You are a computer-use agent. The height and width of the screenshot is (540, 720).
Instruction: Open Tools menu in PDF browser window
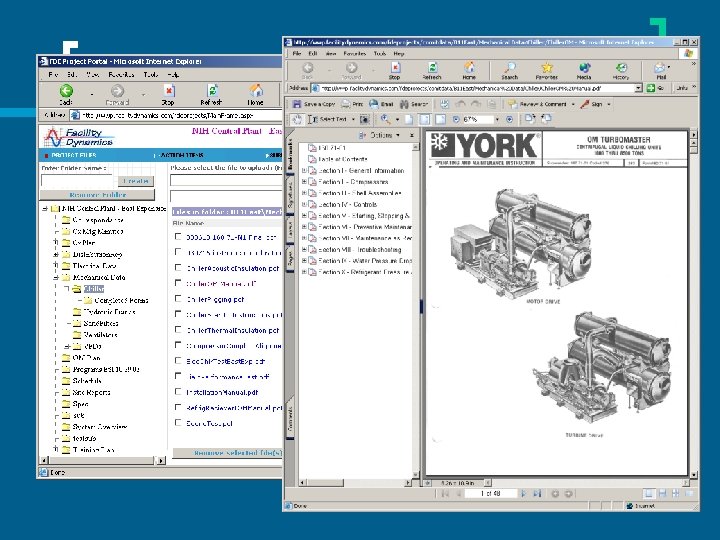(x=380, y=54)
